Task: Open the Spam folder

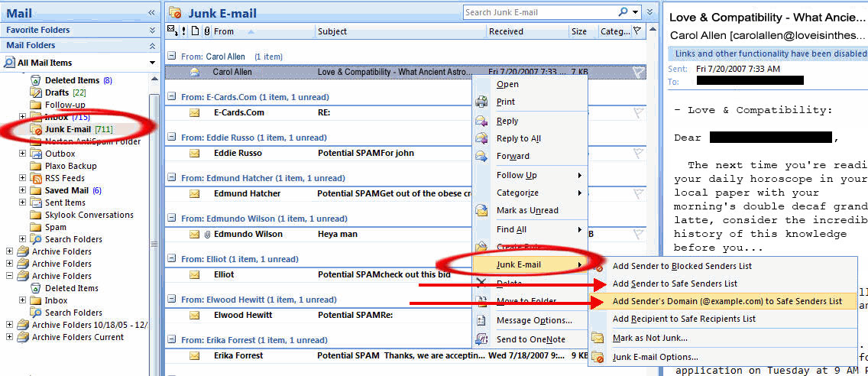Action: click(55, 227)
